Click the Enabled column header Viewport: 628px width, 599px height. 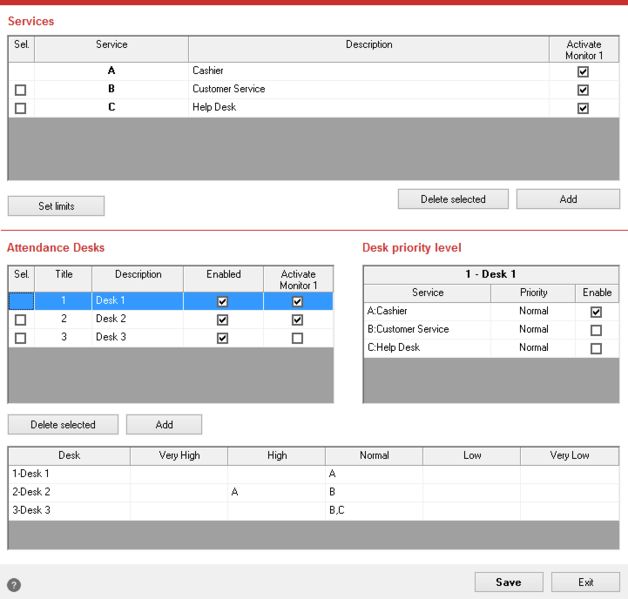pyautogui.click(x=223, y=279)
